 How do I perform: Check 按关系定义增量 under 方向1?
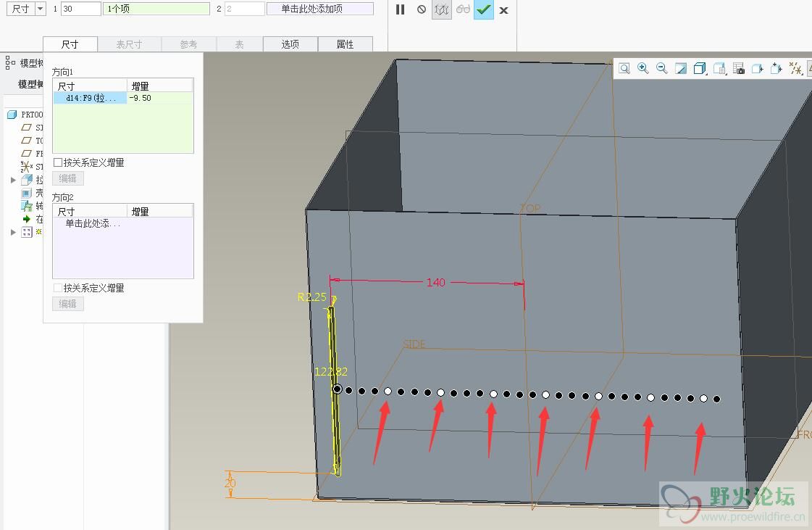click(x=58, y=162)
